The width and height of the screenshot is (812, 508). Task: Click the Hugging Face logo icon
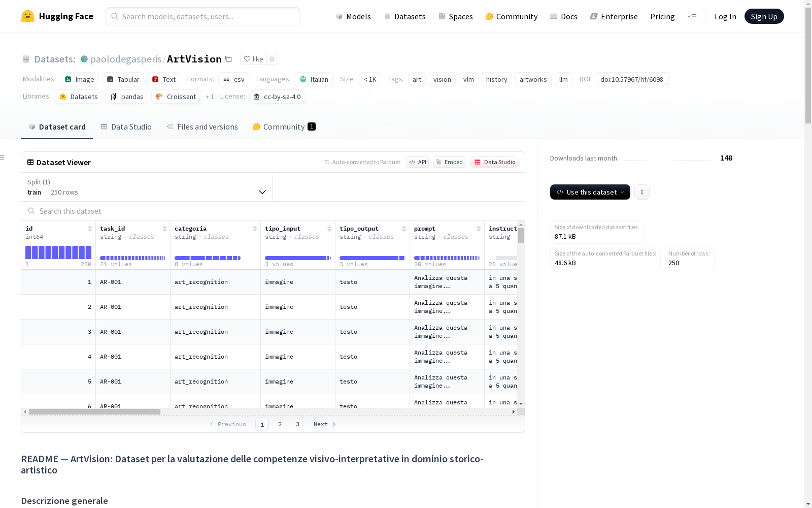coord(28,16)
